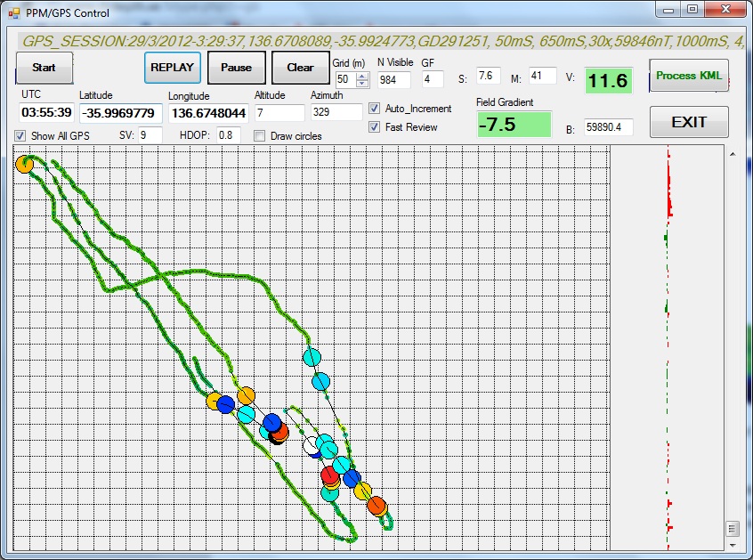The height and width of the screenshot is (560, 753).
Task: Click the scrollbar up arrow
Action: pyautogui.click(x=733, y=154)
